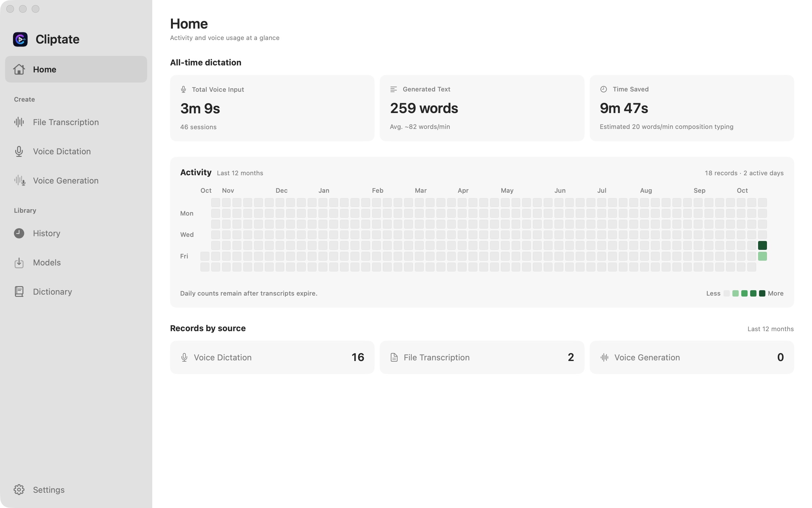Click document icon in File Transcription records card
Screen dimensions: 812x508
click(x=394, y=358)
